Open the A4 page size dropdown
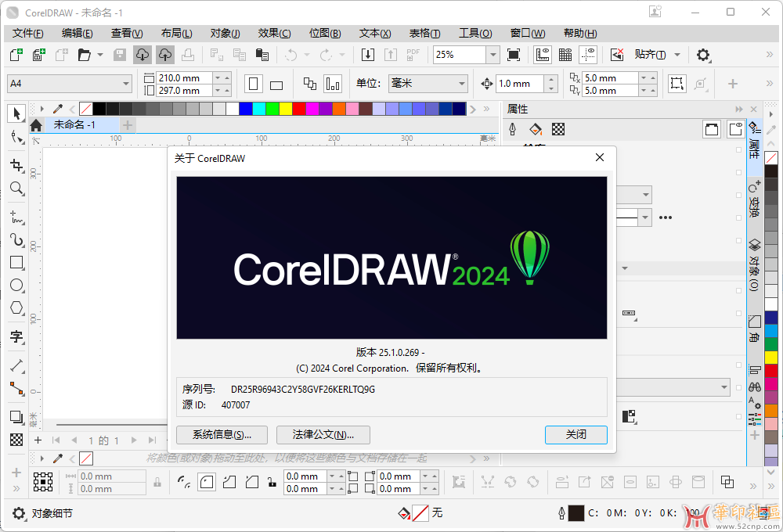 (126, 84)
